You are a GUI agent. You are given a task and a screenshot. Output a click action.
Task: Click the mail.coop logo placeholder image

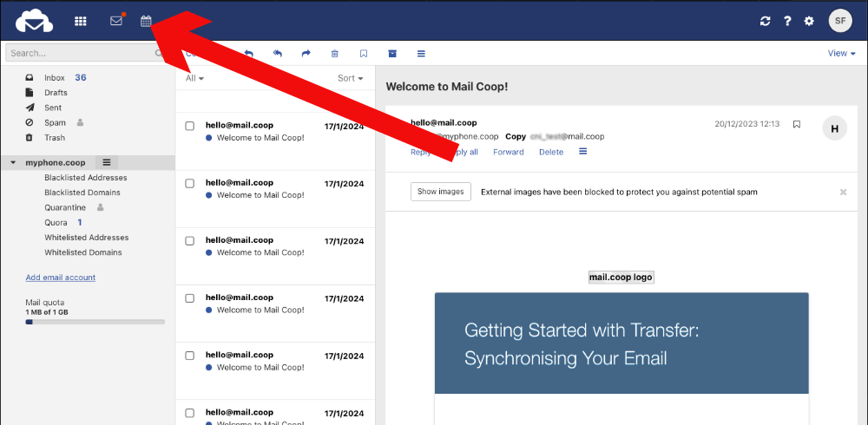click(x=621, y=278)
